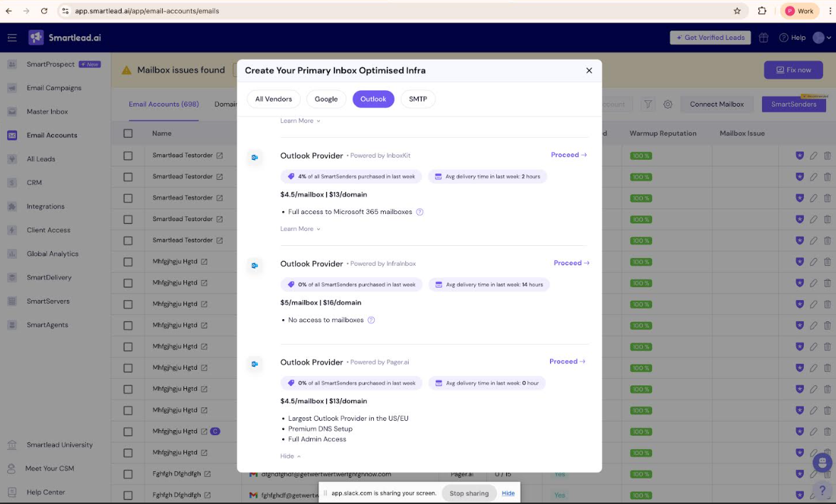The image size is (836, 504).
Task: Proceed with the Infrainbox Outlook provider
Action: click(571, 263)
